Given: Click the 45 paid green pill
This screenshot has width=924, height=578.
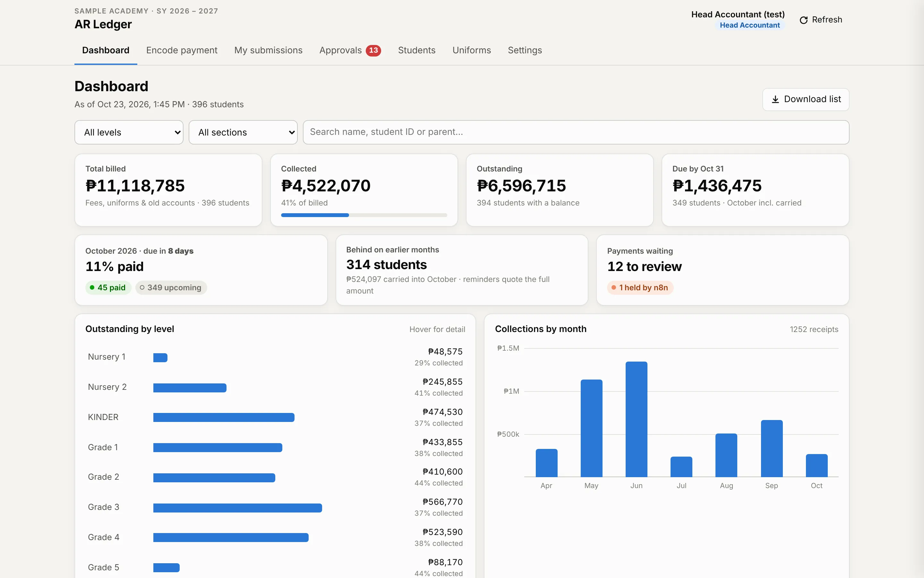Looking at the screenshot, I should pyautogui.click(x=108, y=287).
